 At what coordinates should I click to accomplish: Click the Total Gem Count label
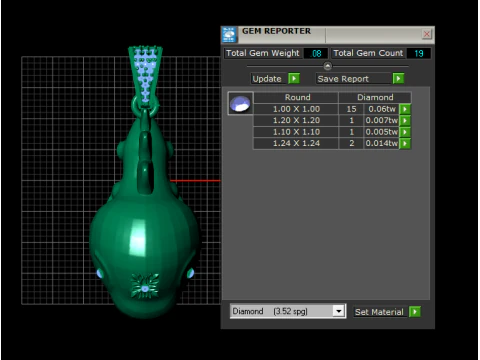click(368, 53)
